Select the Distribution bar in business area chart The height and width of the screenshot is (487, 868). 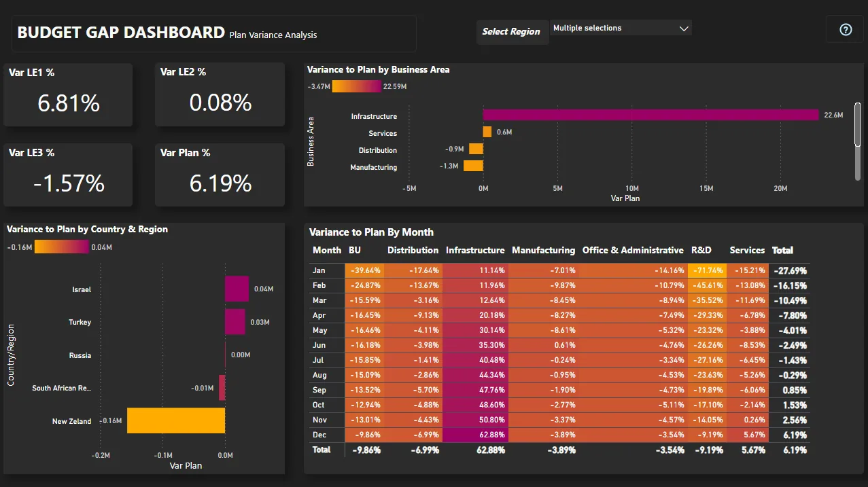tap(476, 149)
